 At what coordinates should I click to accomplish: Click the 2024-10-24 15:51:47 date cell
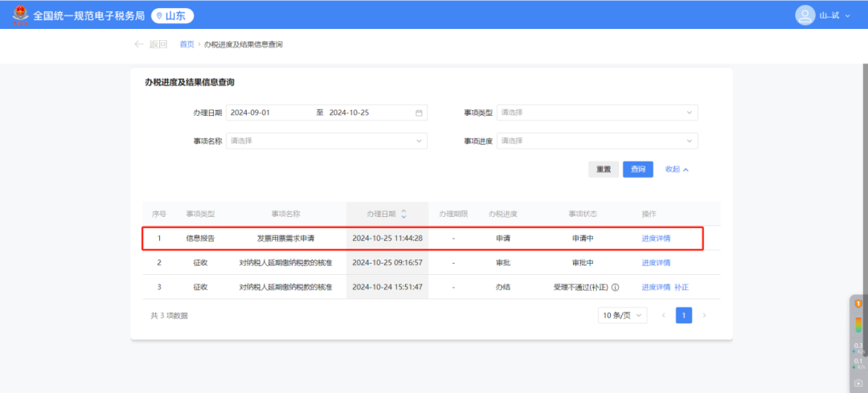387,287
